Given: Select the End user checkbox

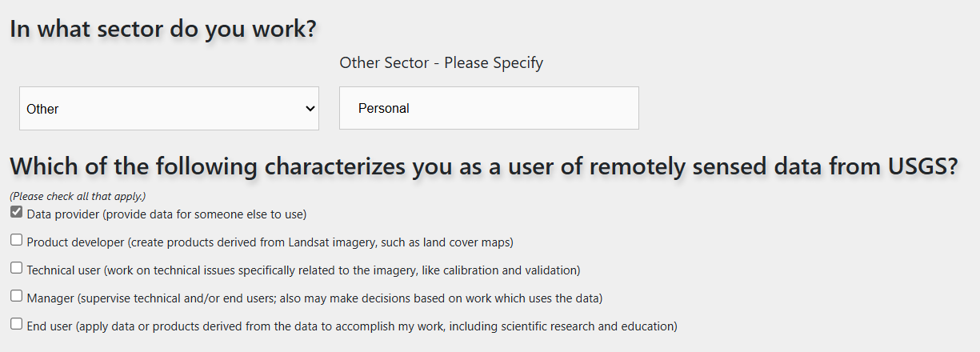Looking at the screenshot, I should [16, 324].
